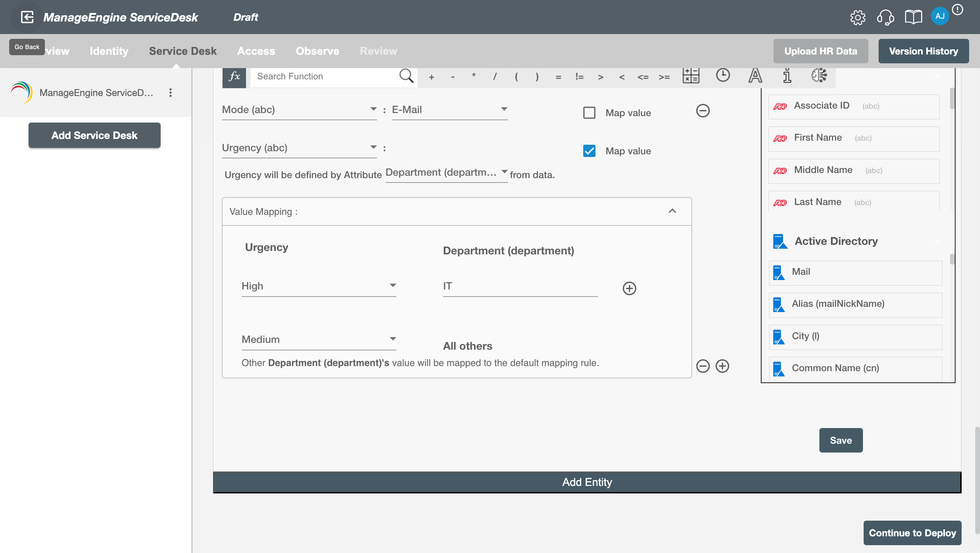Image resolution: width=980 pixels, height=553 pixels.
Task: Click the font/text formatting icon
Action: click(755, 76)
